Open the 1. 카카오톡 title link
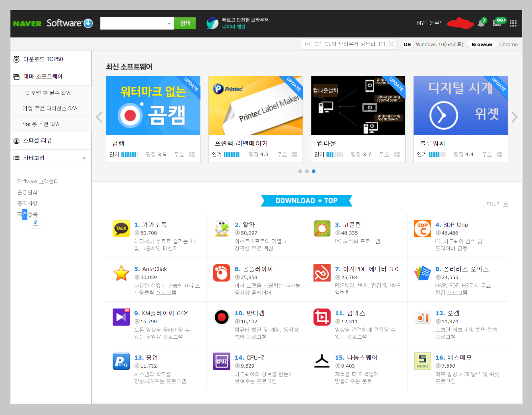This screenshot has width=532, height=415. click(x=150, y=225)
